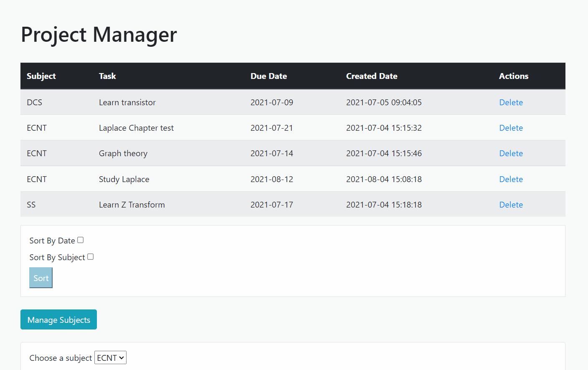Click due date 2021-08-12

272,179
